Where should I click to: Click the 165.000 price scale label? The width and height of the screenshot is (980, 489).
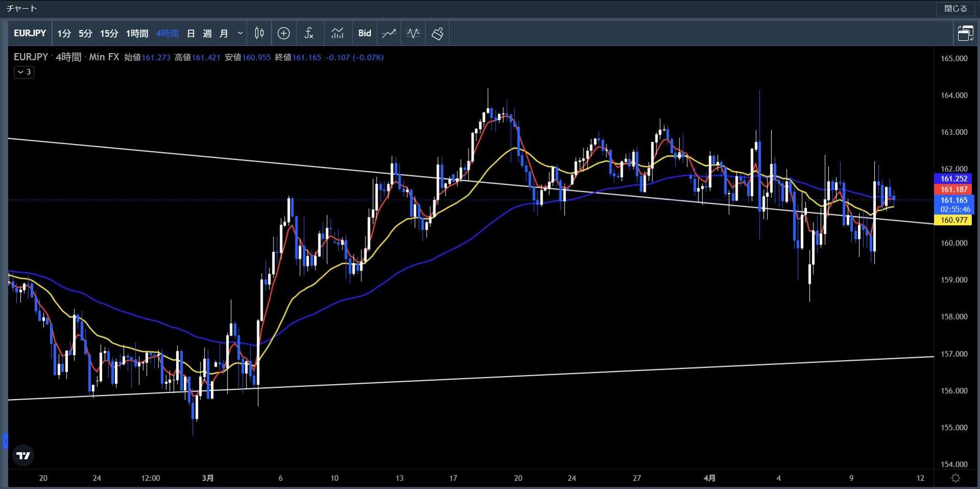[953, 58]
